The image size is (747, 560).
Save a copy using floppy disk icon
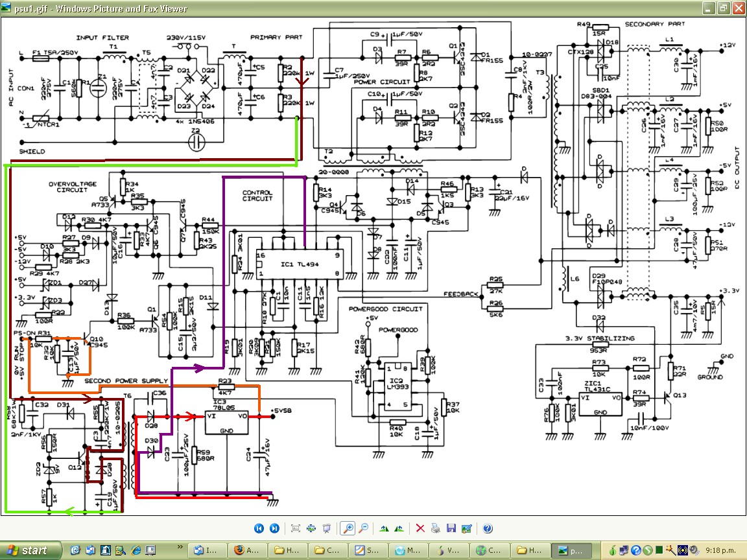(451, 528)
